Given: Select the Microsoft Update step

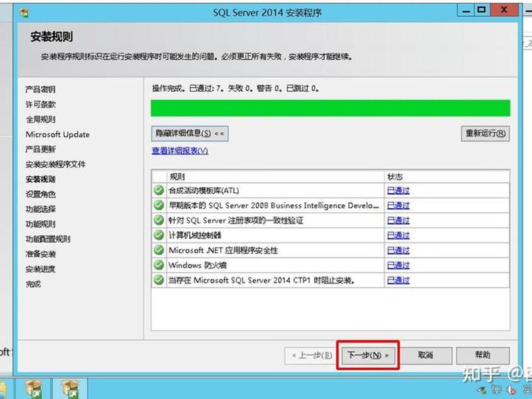Looking at the screenshot, I should coord(57,134).
